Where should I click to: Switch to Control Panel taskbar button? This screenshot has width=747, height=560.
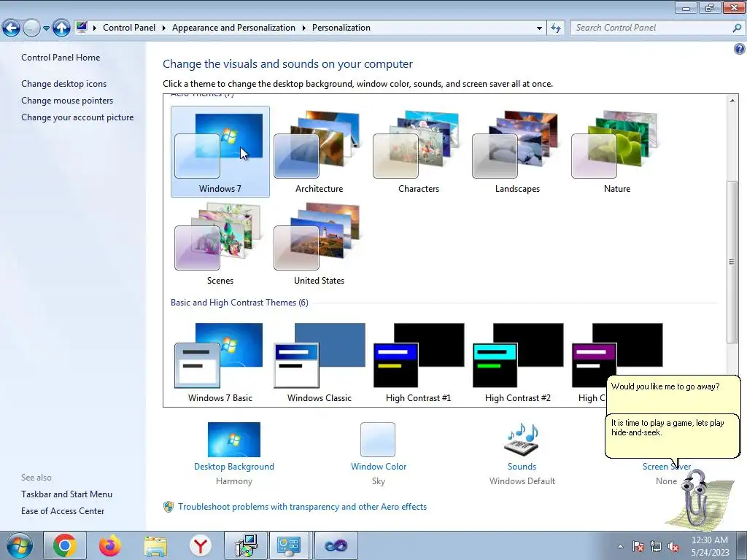pos(290,545)
